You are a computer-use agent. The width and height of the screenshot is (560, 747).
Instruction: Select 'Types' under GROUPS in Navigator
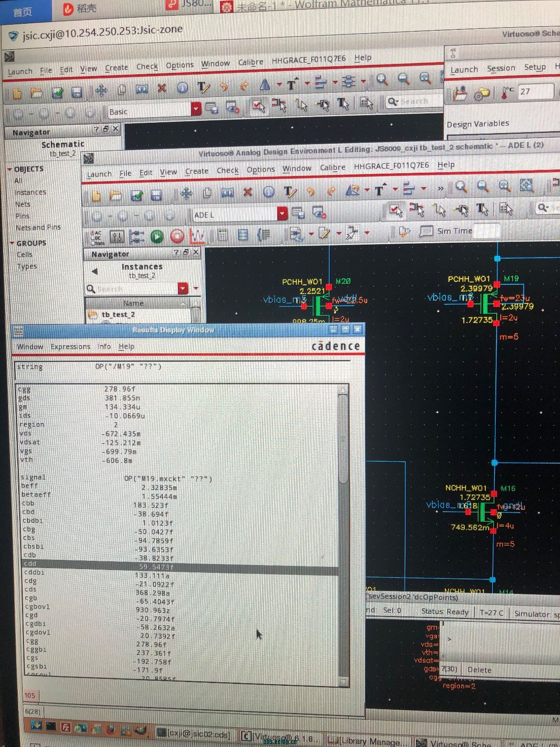[x=27, y=267]
